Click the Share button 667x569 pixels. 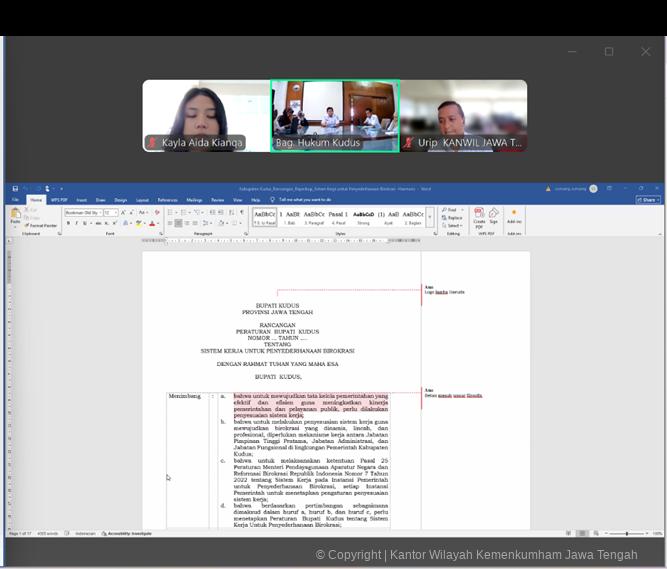[x=648, y=200]
